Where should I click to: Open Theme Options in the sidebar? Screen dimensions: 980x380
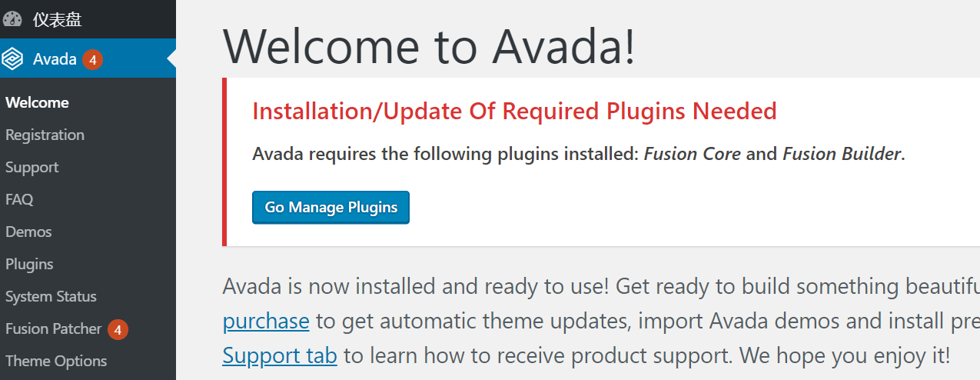[56, 362]
